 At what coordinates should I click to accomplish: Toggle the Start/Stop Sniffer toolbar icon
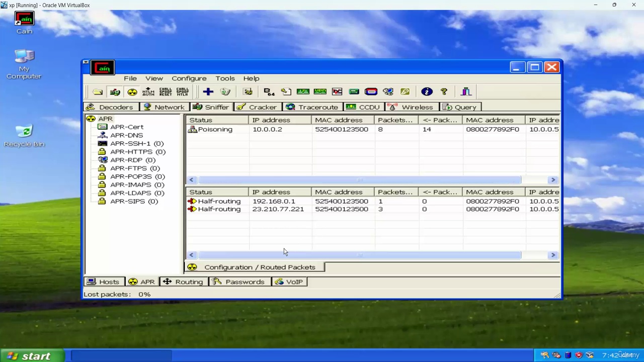[115, 92]
